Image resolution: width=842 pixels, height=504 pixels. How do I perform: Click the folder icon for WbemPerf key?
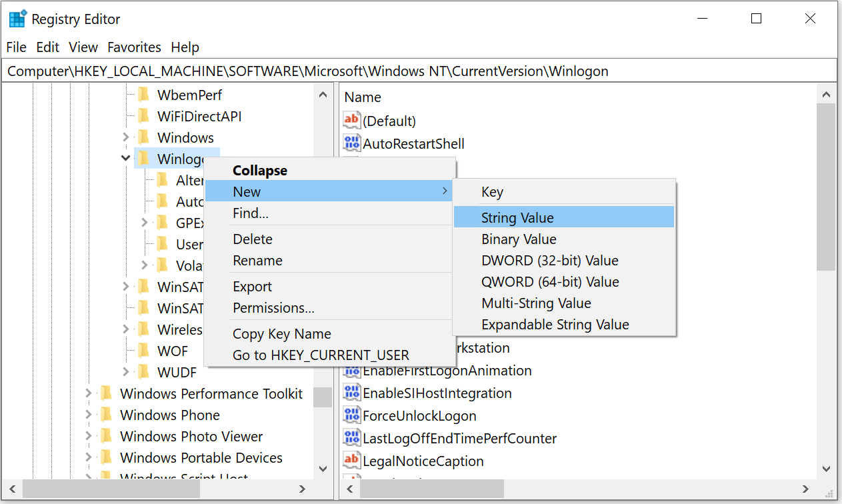[143, 95]
